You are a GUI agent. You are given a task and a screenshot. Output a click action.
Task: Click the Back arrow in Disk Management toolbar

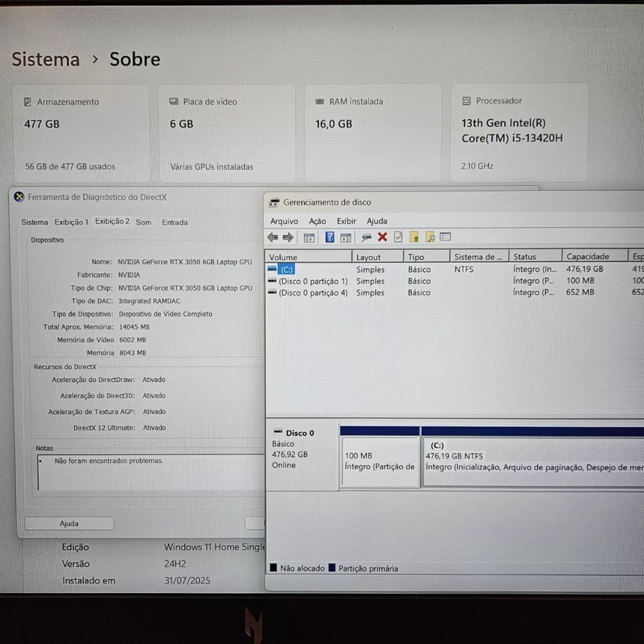pos(272,237)
